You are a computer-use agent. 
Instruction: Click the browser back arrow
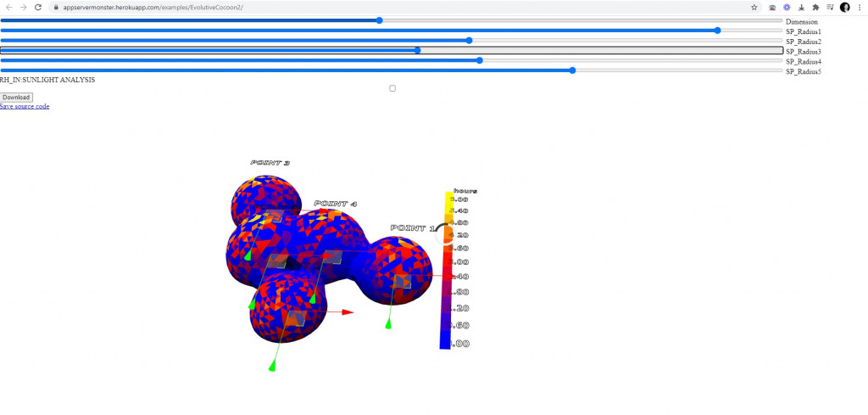pos(8,7)
